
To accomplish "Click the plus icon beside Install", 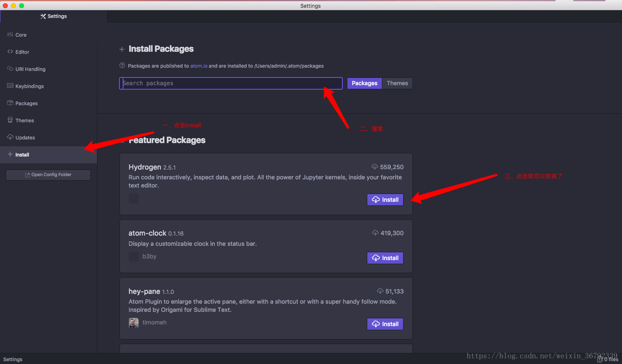I will coord(10,154).
